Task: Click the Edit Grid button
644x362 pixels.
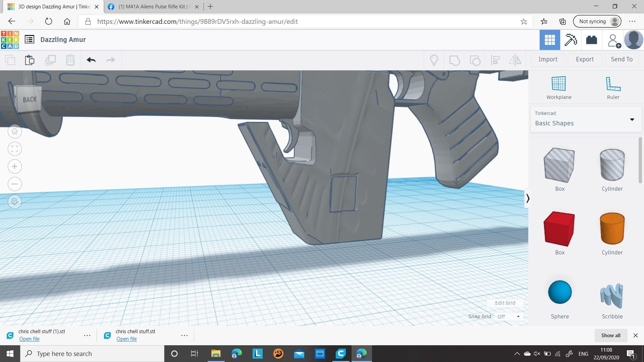Action: pos(505,303)
